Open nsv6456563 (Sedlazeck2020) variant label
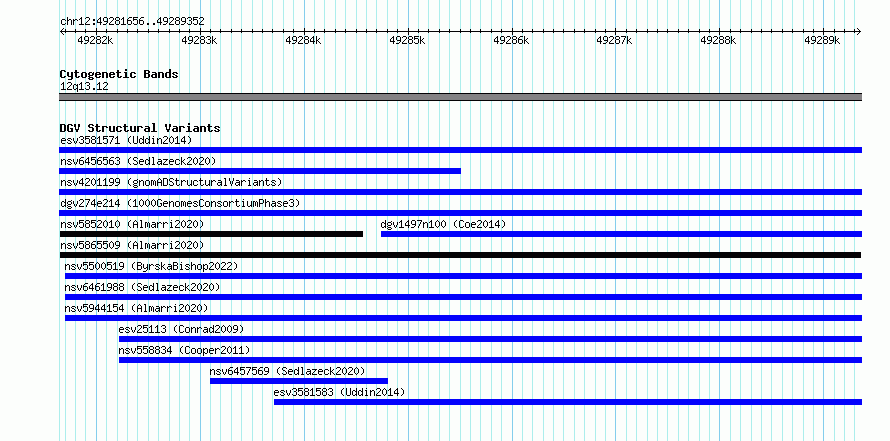 click(138, 161)
